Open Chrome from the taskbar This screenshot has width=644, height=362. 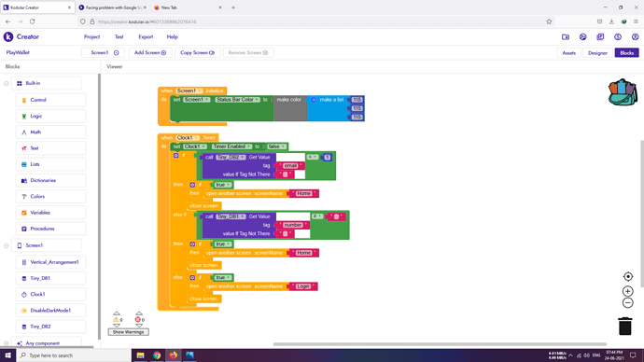click(x=157, y=355)
